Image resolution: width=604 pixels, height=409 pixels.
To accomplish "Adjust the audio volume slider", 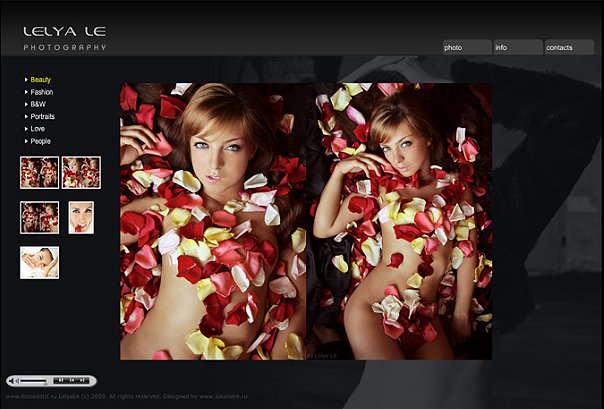I will point(33,381).
